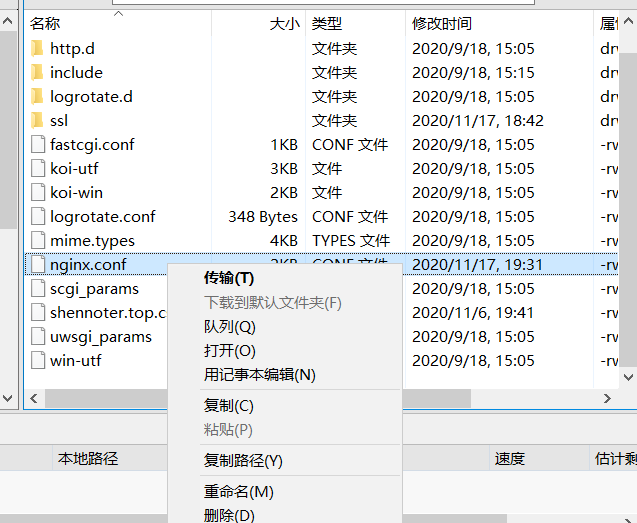Sort by 修改时间 column header

(441, 23)
